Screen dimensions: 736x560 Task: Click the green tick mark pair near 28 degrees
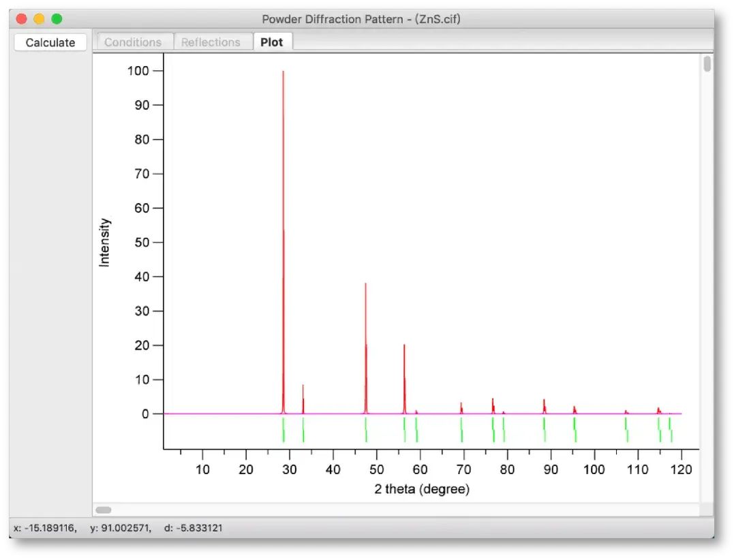click(283, 429)
